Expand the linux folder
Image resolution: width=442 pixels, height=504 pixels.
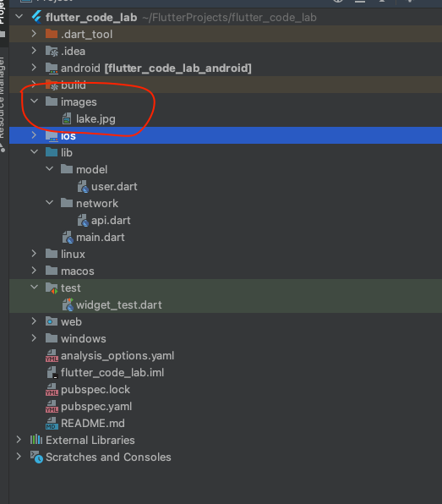pos(34,254)
